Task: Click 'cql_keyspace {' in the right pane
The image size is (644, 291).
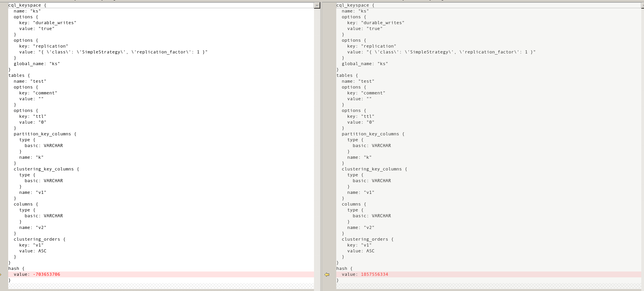Action: [x=355, y=5]
